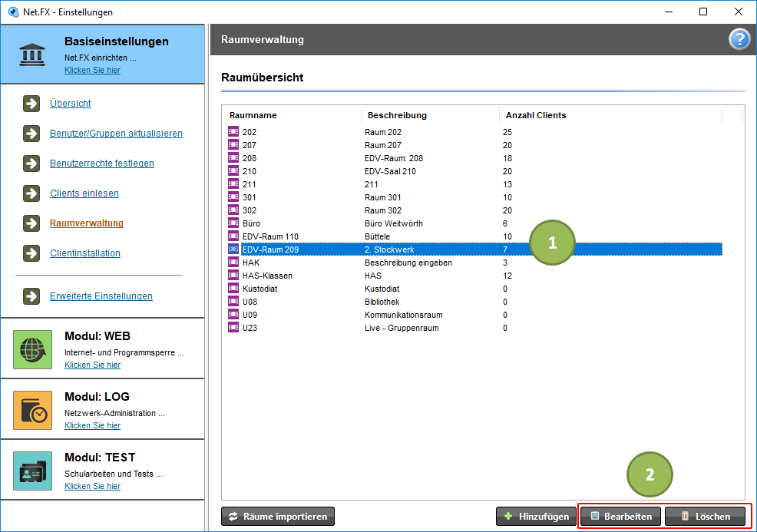This screenshot has width=757, height=532.
Task: Open Benutzerrechte festlegen link
Action: pyautogui.click(x=102, y=164)
